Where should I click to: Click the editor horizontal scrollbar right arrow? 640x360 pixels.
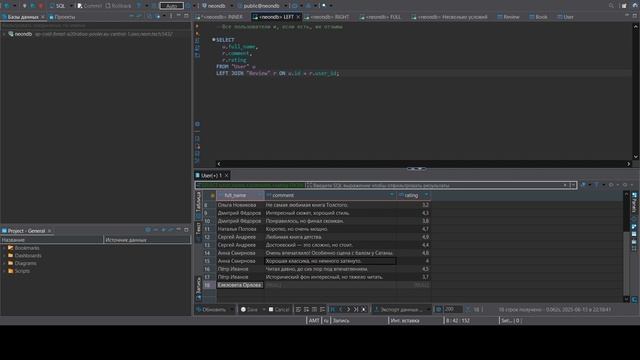629,164
